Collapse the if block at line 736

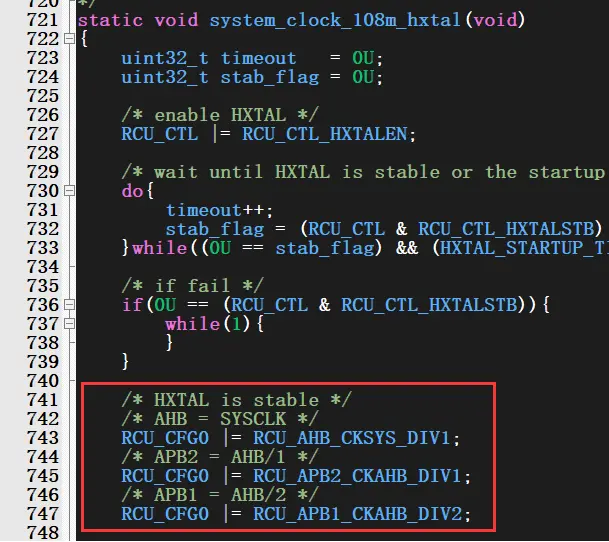coord(68,305)
